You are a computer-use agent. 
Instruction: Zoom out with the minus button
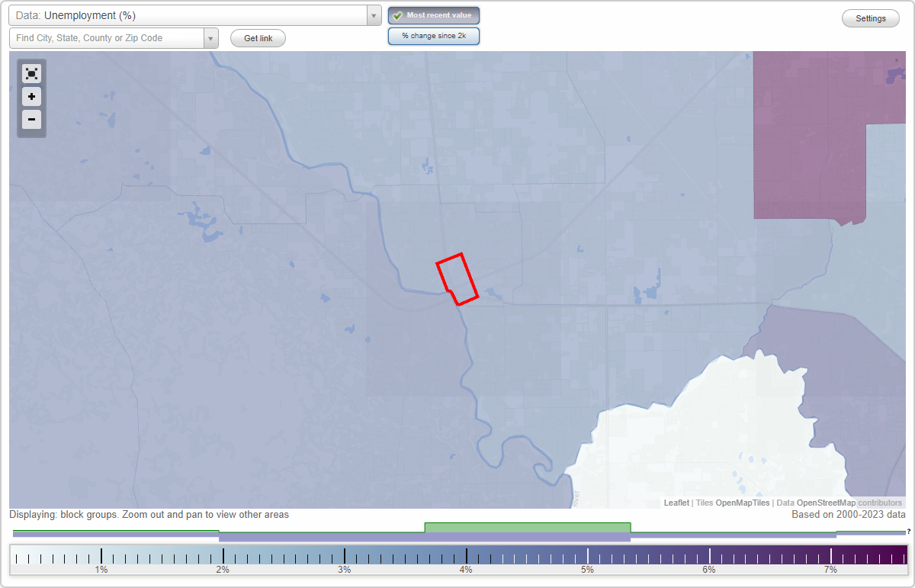[x=31, y=120]
